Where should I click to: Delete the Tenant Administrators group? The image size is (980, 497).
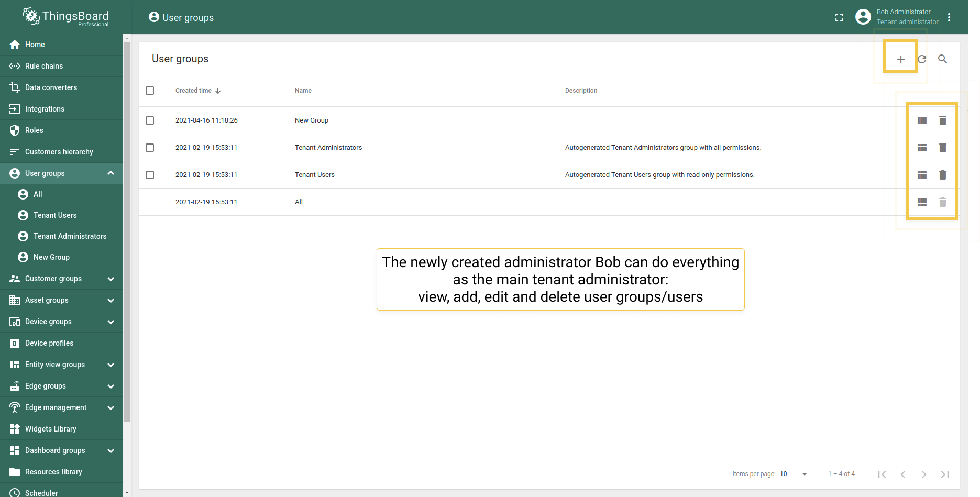943,148
